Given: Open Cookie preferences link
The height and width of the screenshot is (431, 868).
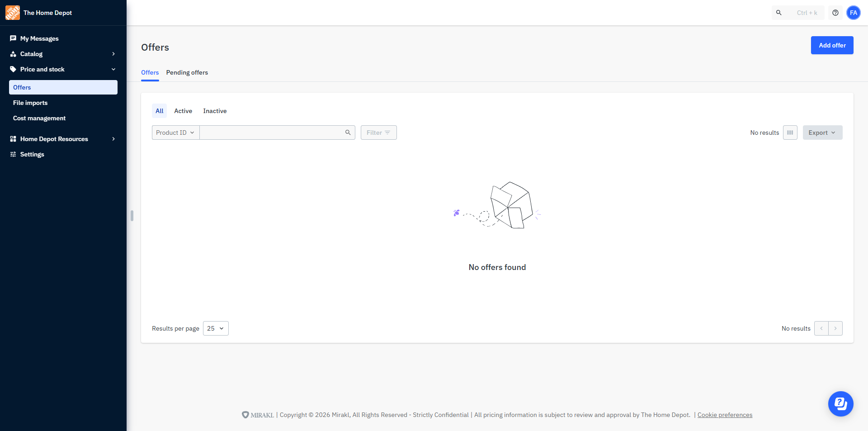Looking at the screenshot, I should point(725,415).
